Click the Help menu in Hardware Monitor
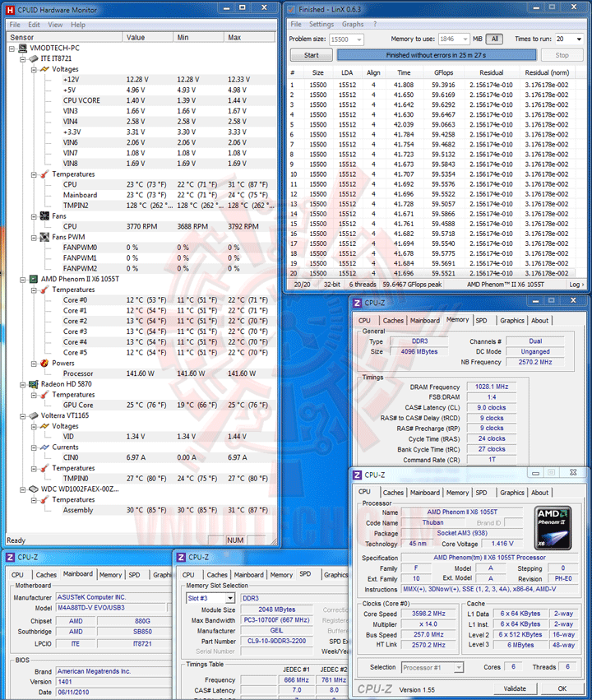Viewport: 592px width, 700px height. click(x=77, y=25)
